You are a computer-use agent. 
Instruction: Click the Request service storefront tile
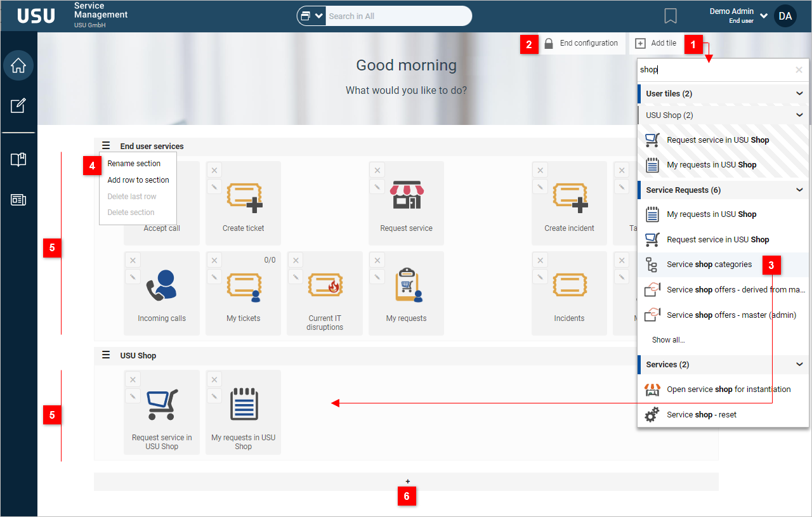pos(406,203)
